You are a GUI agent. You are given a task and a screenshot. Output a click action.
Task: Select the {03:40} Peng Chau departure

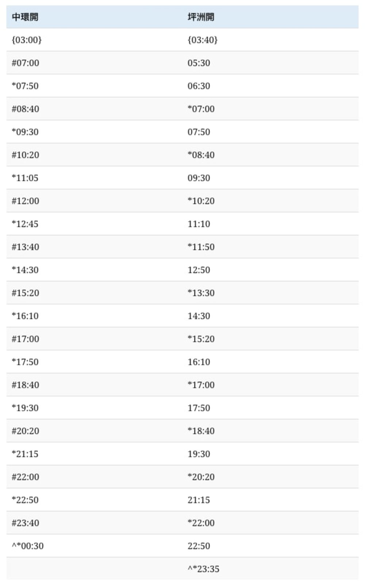(203, 40)
